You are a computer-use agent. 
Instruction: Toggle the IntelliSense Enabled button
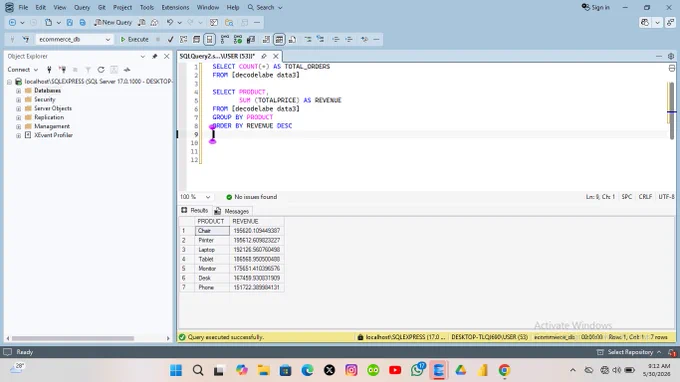(x=209, y=39)
